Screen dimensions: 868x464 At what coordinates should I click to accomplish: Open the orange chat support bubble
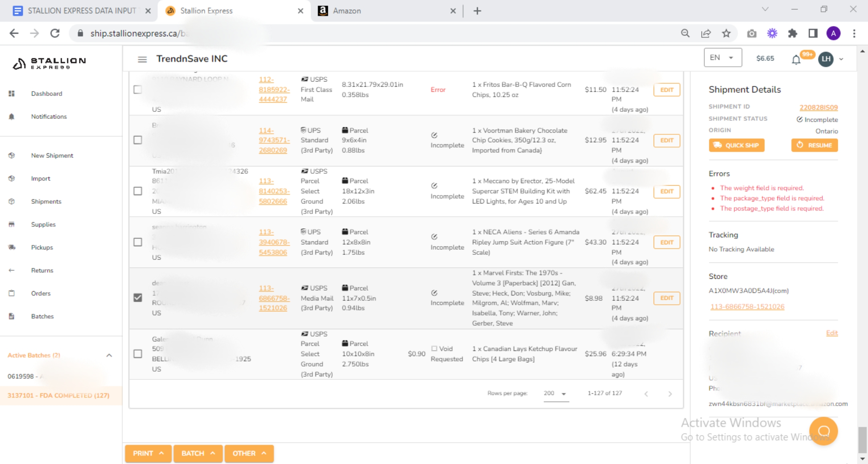tap(823, 431)
